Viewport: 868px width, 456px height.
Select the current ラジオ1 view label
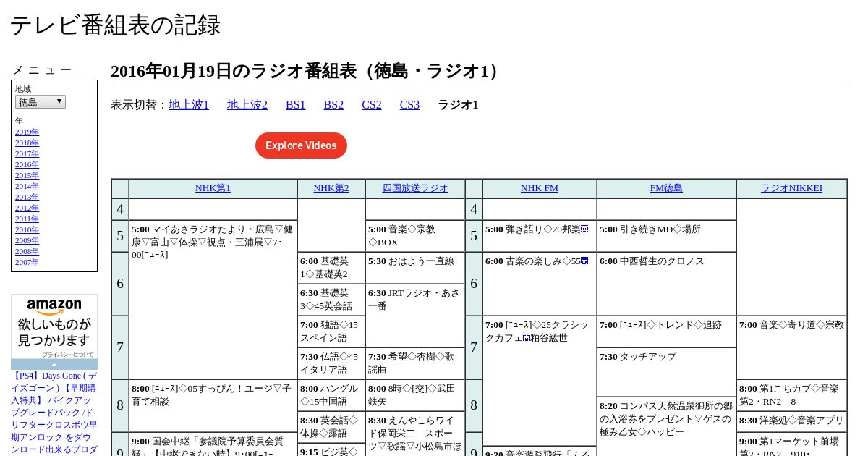click(x=458, y=105)
